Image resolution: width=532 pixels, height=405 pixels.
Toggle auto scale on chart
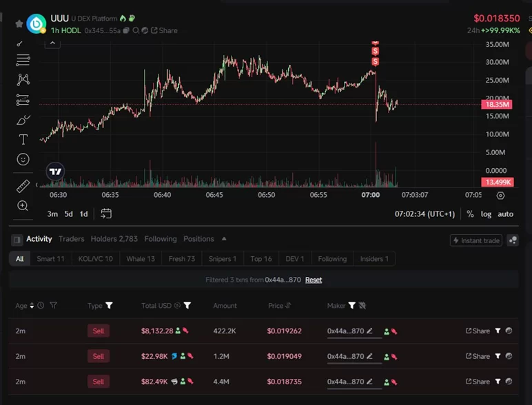coord(506,214)
